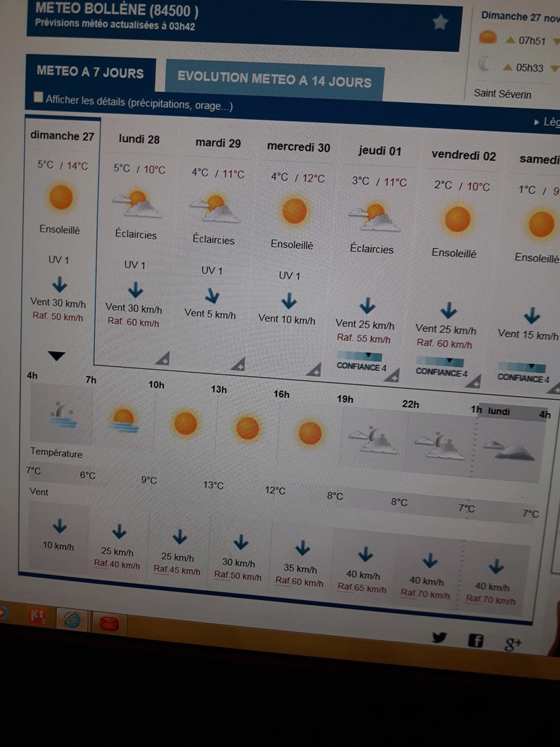Screen dimensions: 560x747
Task: Add Bollène to favorites with star icon
Action: tap(440, 22)
